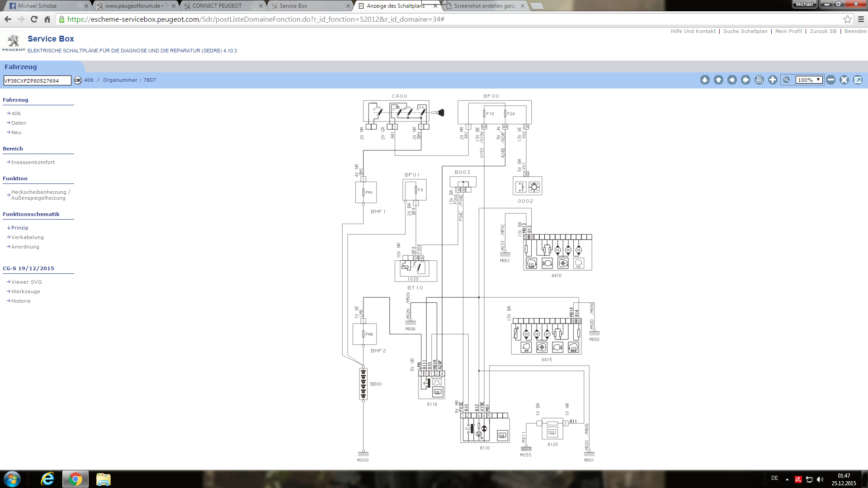Pan the diagram up with arrow icon
868x488 pixels.
pyautogui.click(x=705, y=80)
